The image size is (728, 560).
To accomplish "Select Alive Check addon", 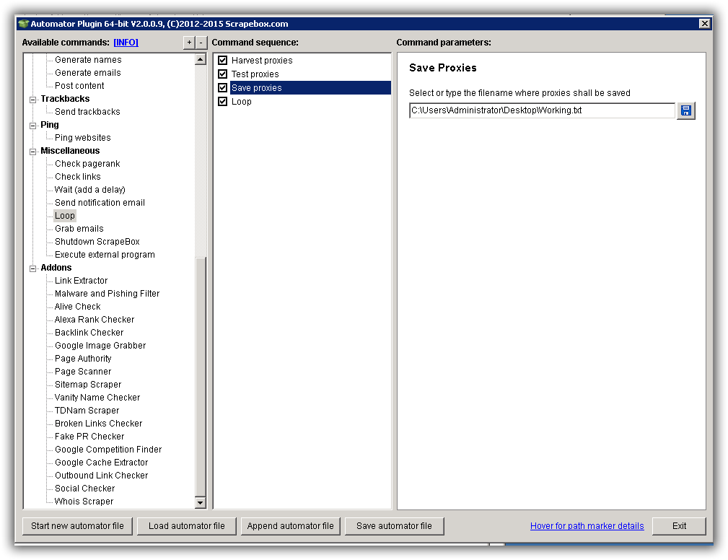I will [x=77, y=307].
